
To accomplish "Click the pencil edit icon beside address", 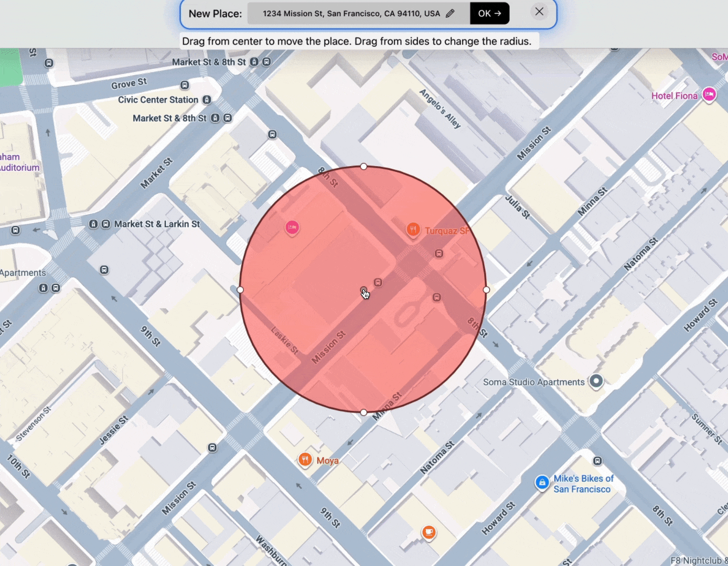I will 450,14.
